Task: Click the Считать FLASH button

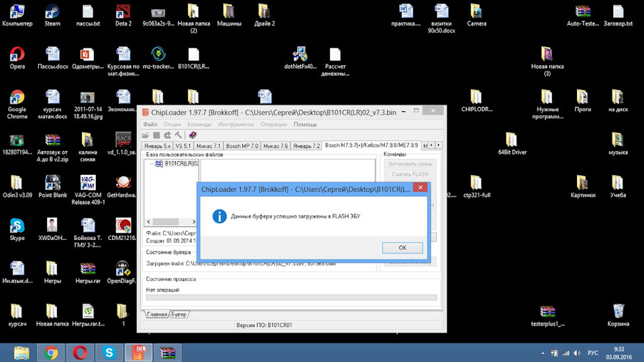Action: pyautogui.click(x=411, y=174)
